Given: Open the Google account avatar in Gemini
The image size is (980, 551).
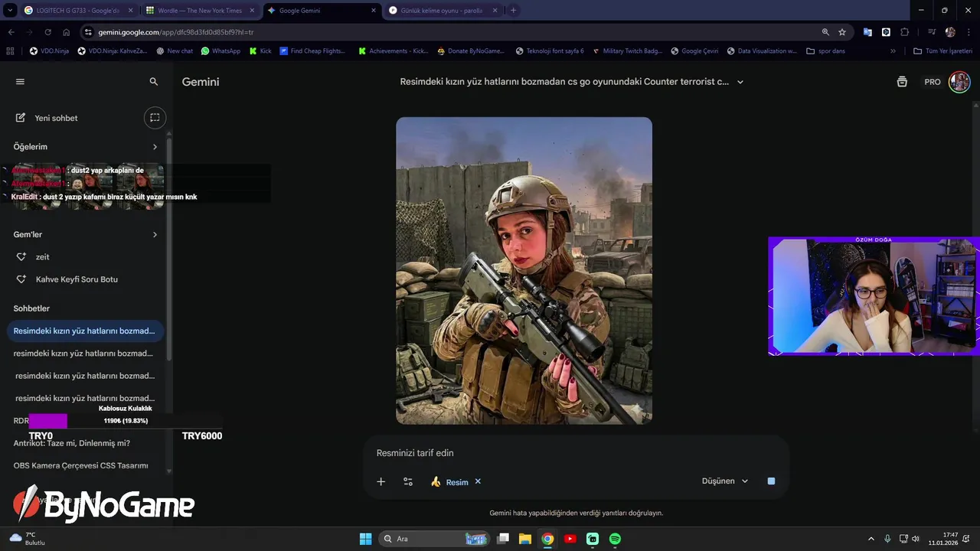Looking at the screenshot, I should pos(959,82).
